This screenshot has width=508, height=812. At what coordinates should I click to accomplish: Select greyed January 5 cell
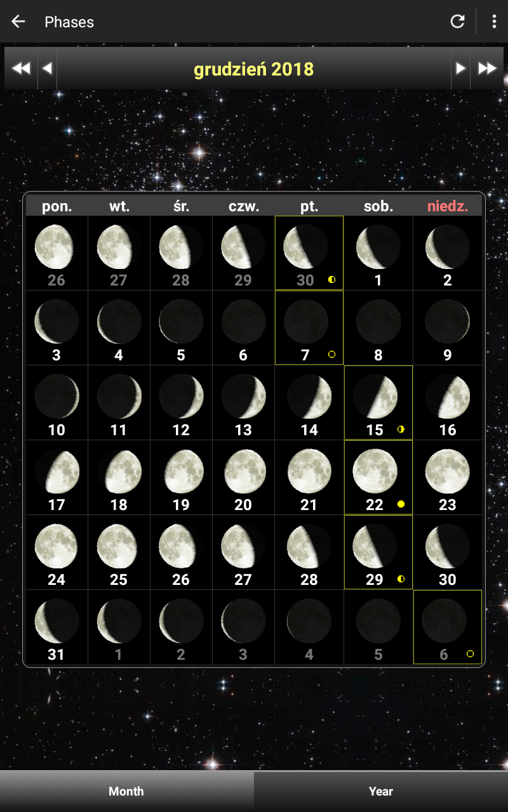[x=378, y=627]
